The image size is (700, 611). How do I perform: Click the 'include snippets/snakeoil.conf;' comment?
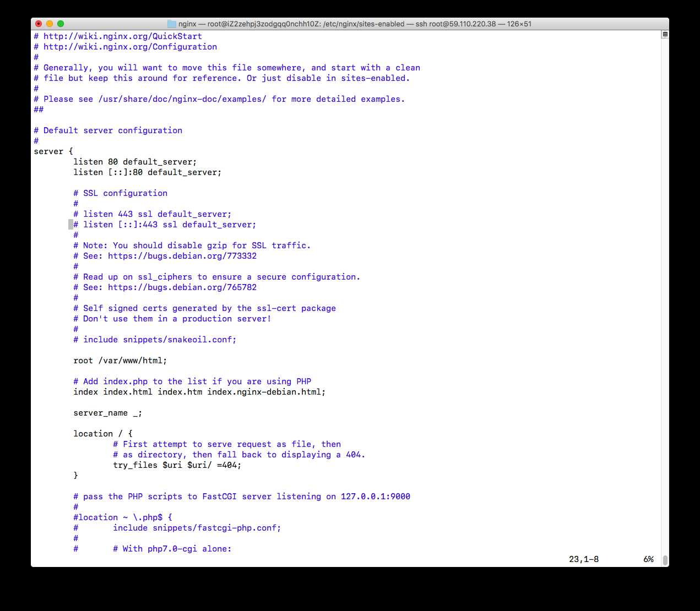click(x=155, y=340)
